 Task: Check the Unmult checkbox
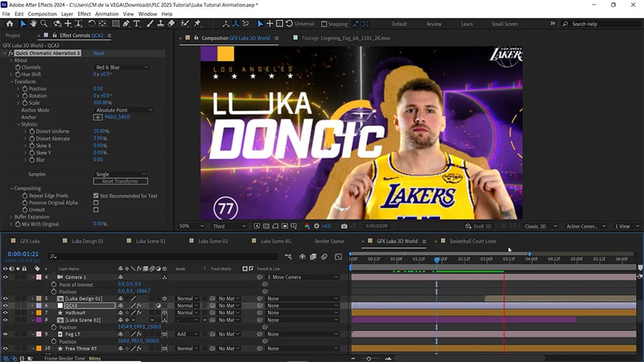pyautogui.click(x=96, y=210)
